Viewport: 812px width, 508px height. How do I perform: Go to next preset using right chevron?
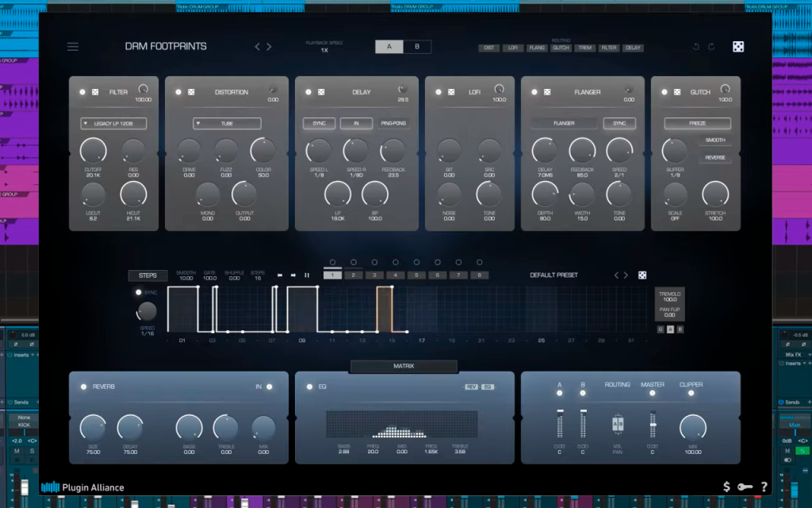(269, 47)
